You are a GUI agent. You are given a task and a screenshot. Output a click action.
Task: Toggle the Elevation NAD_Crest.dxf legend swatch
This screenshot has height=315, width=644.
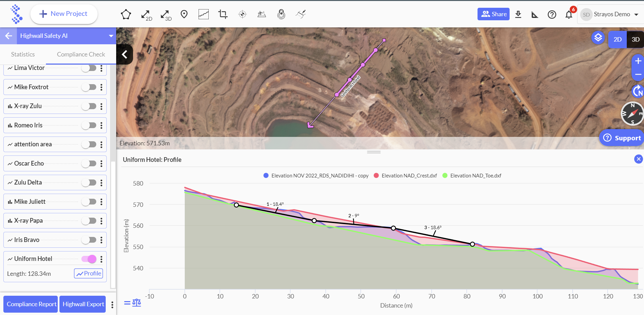coord(376,176)
